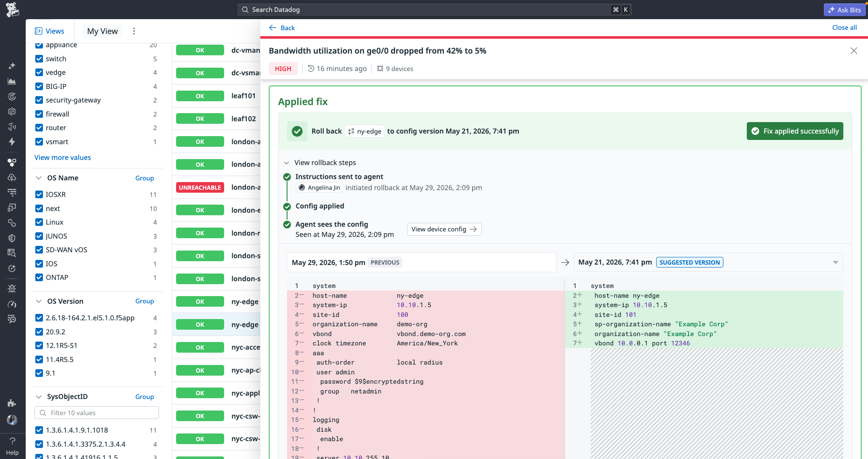Group by SysObjectID
Image resolution: width=868 pixels, height=459 pixels.
145,396
